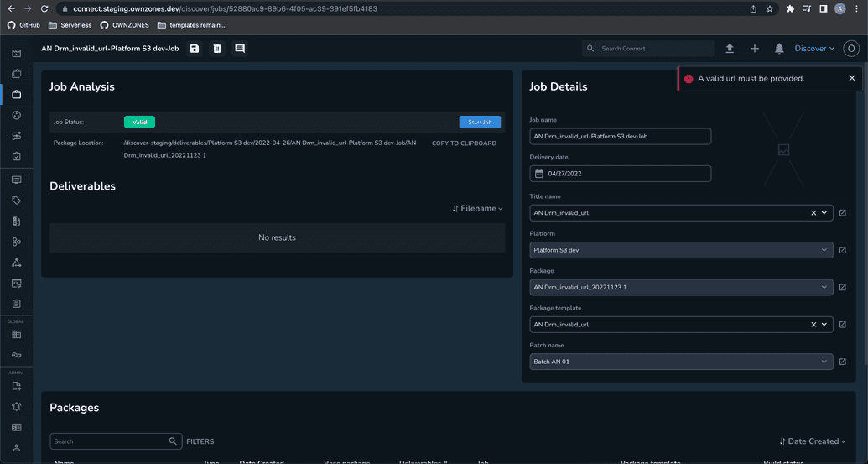868x464 pixels.
Task: Open FILTERS in Packages section
Action: [200, 441]
